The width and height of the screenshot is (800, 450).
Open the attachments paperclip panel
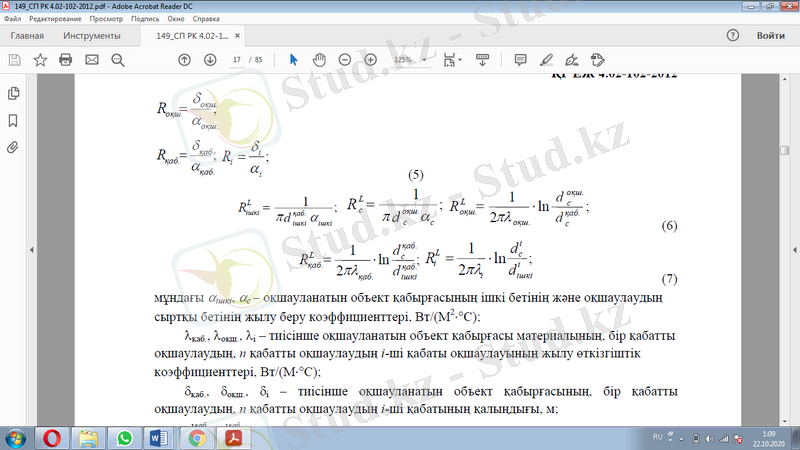pyautogui.click(x=13, y=146)
